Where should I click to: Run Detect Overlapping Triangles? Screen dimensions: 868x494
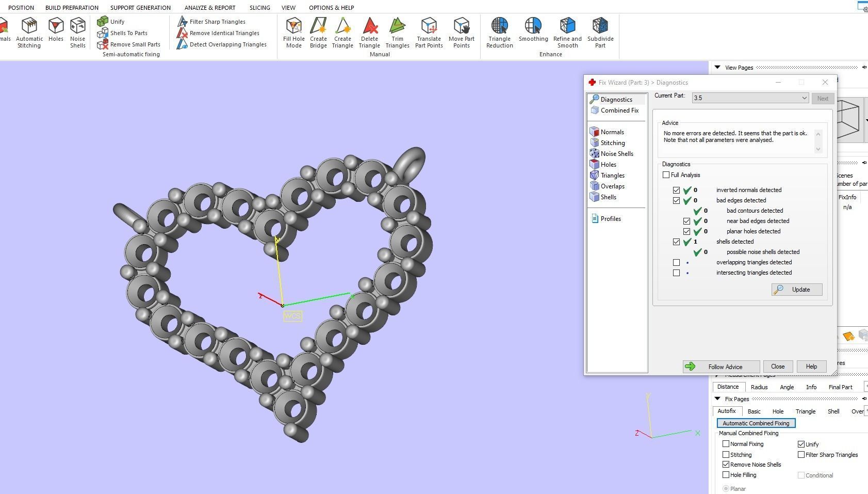pos(222,44)
